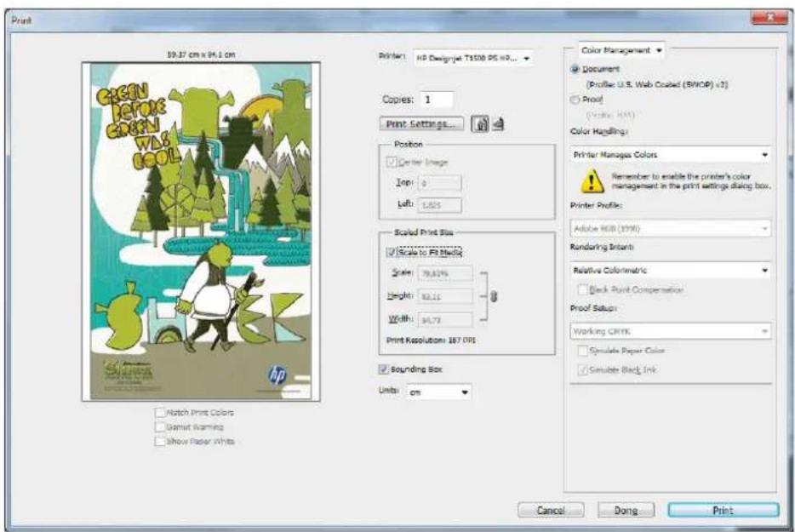This screenshot has height=532, width=795.
Task: Toggle Bounding Box checkbox
Action: (x=384, y=369)
